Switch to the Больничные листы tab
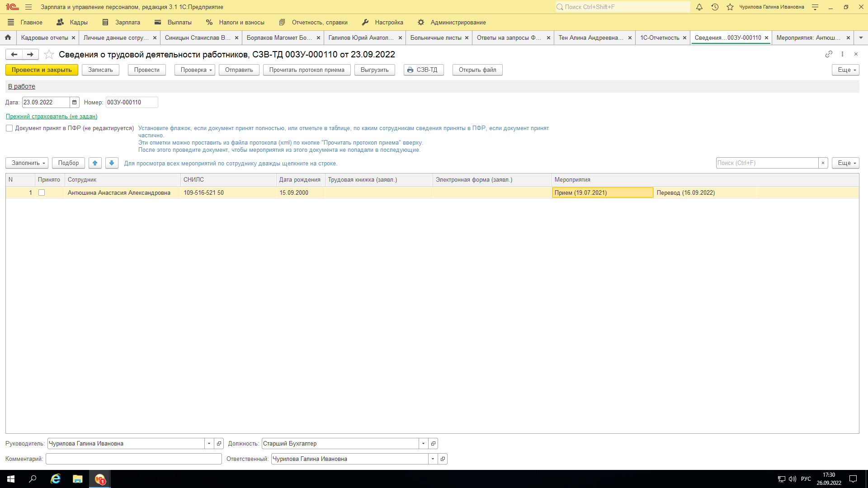The image size is (868, 488). click(x=435, y=38)
